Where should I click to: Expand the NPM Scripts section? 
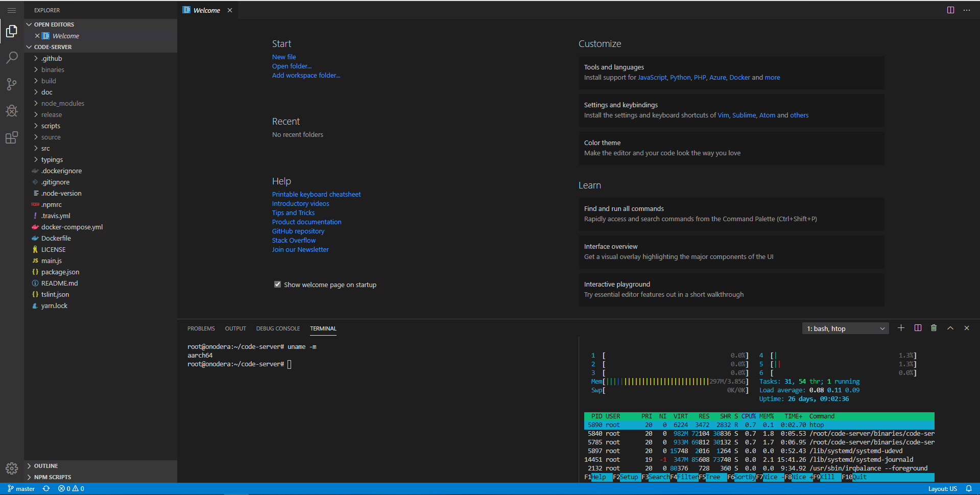click(100, 477)
